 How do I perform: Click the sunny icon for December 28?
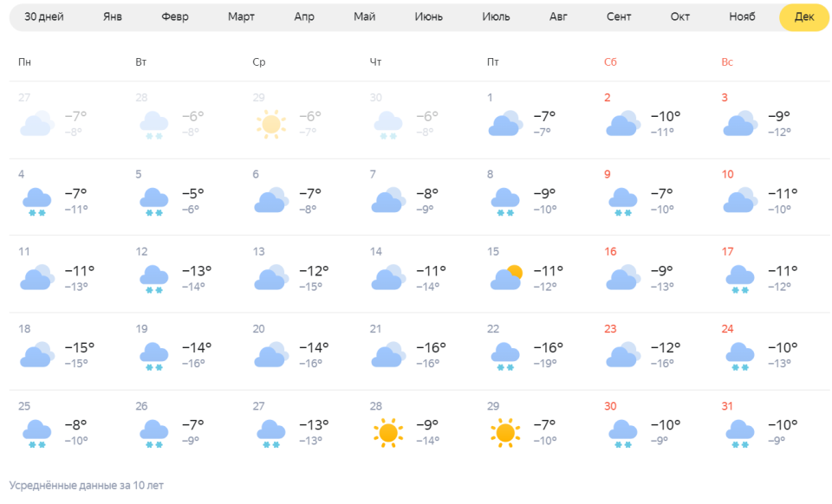tap(388, 433)
